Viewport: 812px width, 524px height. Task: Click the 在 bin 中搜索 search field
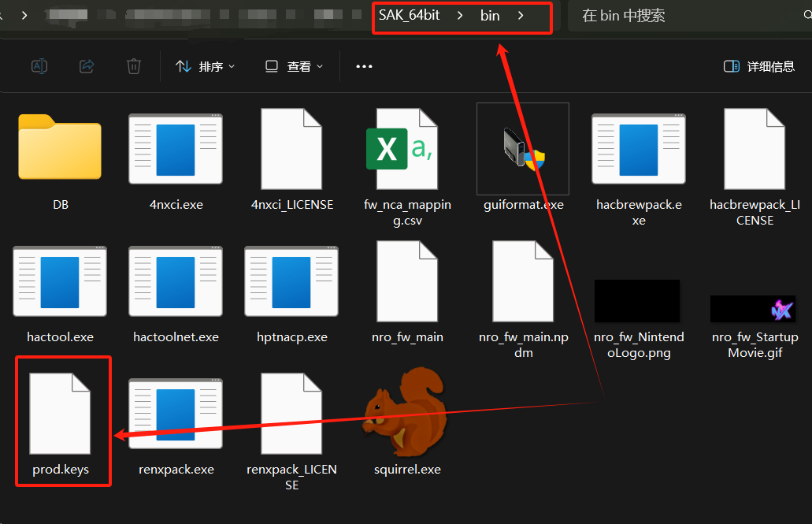point(685,16)
